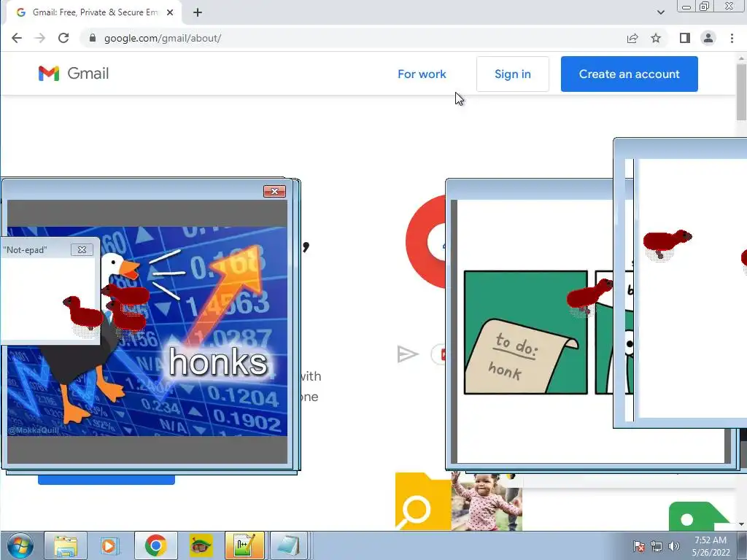Open the Windows Start menu
747x560 pixels.
(20, 545)
